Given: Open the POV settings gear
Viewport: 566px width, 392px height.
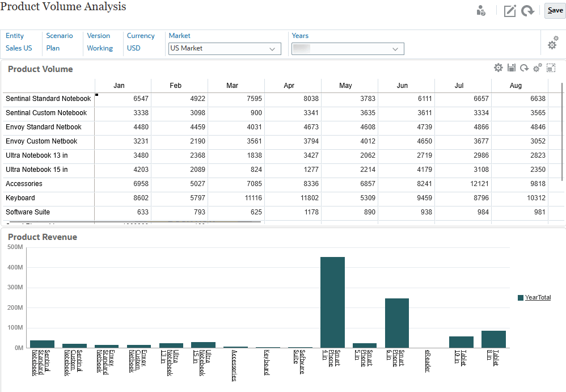Looking at the screenshot, I should (552, 43).
